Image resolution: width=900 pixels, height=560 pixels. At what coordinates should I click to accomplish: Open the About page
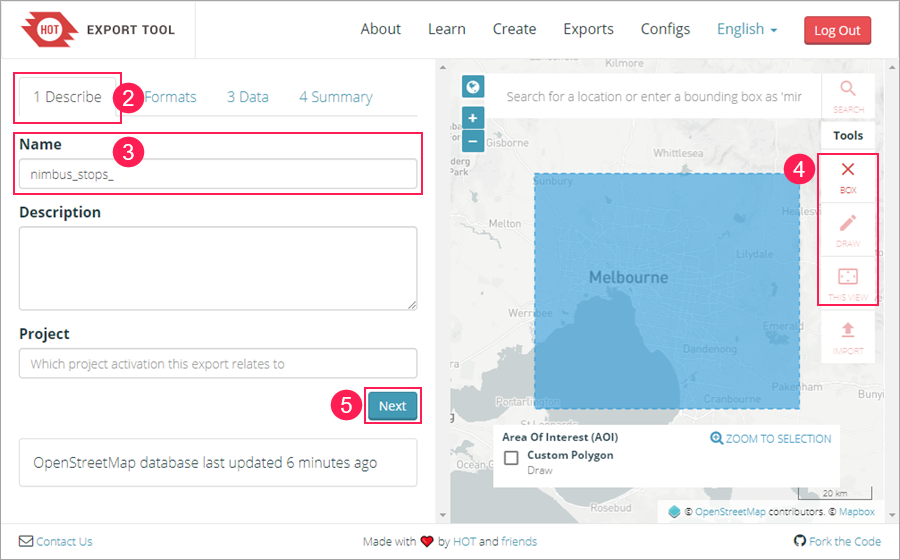(381, 29)
